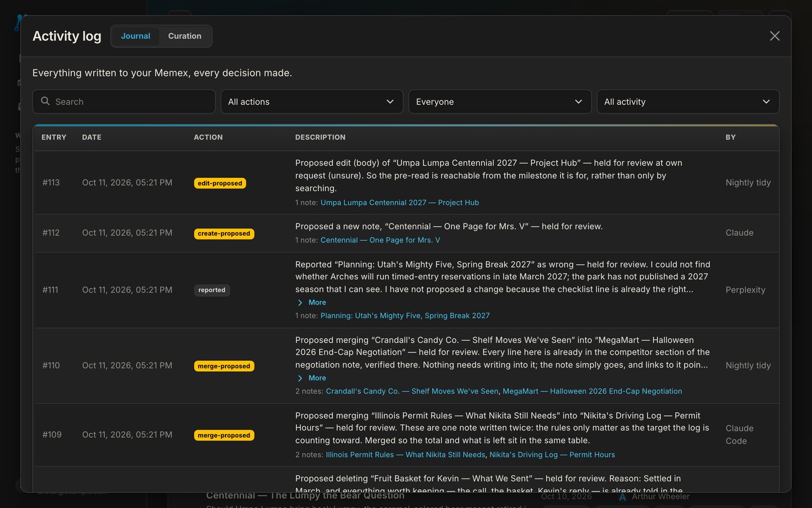812x508 pixels.
Task: Click the edit-proposed badge on #113
Action: click(x=220, y=183)
